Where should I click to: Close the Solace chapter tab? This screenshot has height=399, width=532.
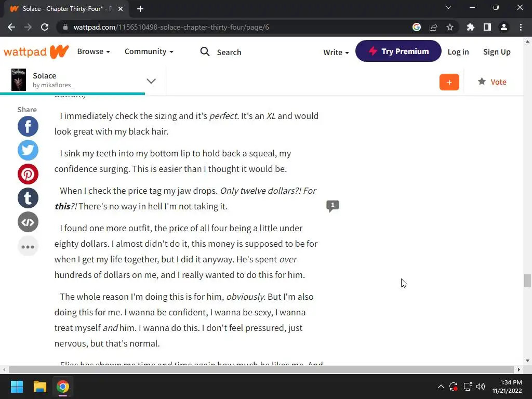121,9
